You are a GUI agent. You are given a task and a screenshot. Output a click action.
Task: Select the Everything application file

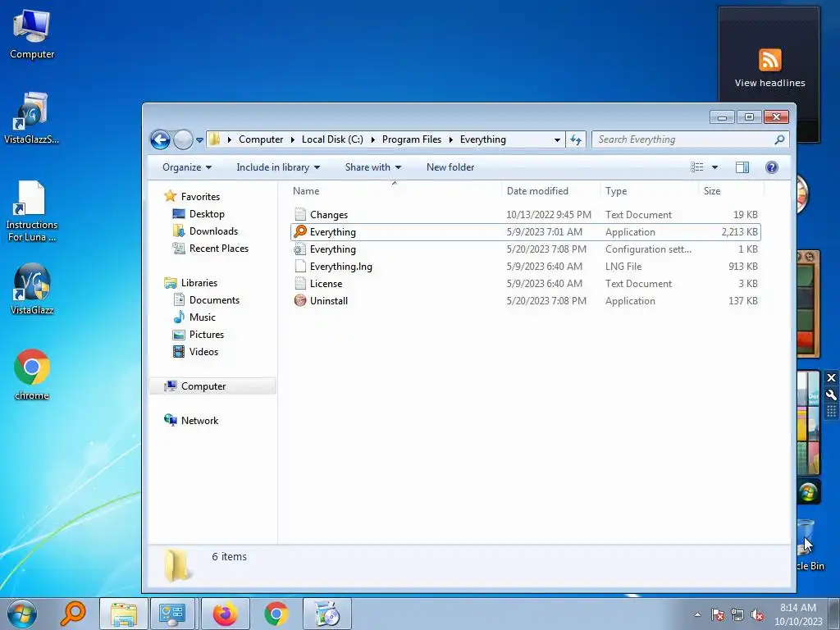[x=525, y=232]
